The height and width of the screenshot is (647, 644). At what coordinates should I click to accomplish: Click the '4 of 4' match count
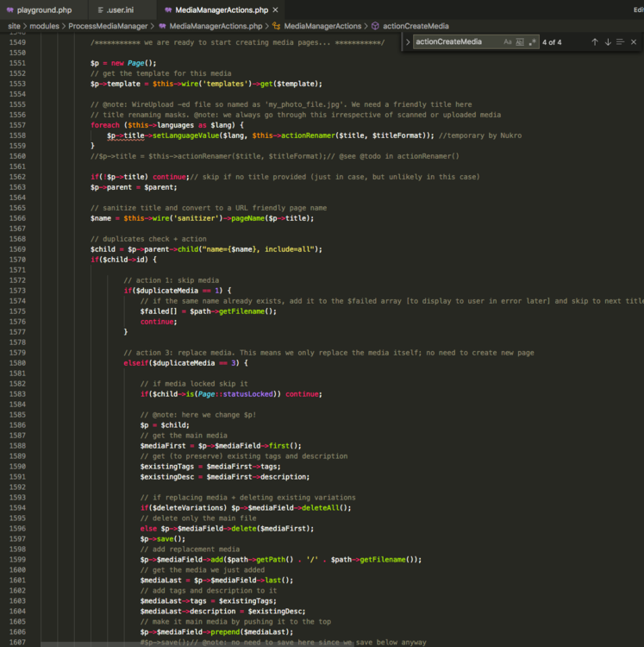[x=552, y=42]
